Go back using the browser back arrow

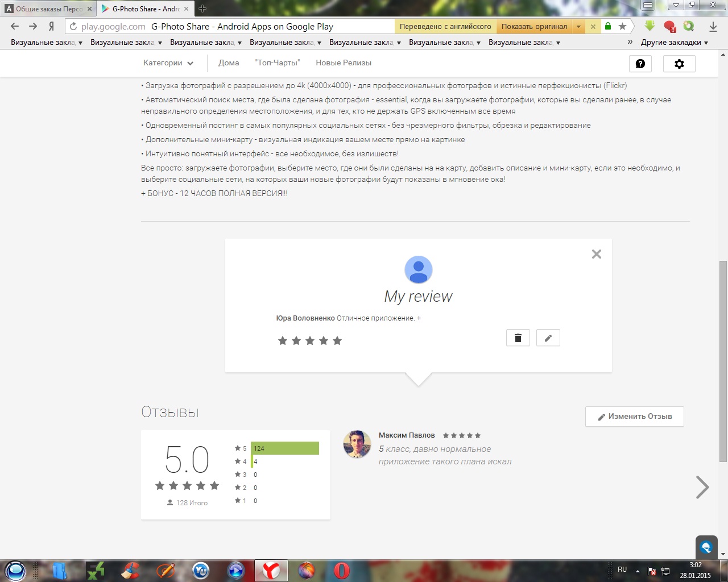click(15, 26)
